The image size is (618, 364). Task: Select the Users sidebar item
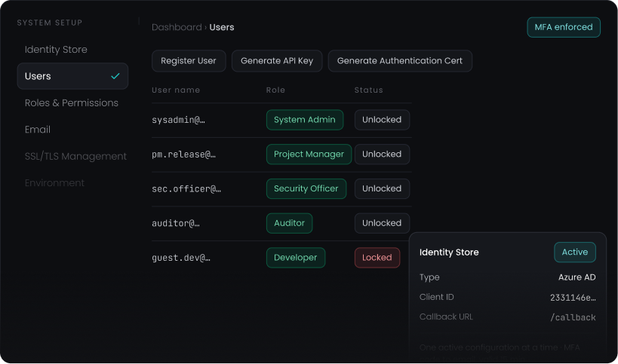click(72, 76)
